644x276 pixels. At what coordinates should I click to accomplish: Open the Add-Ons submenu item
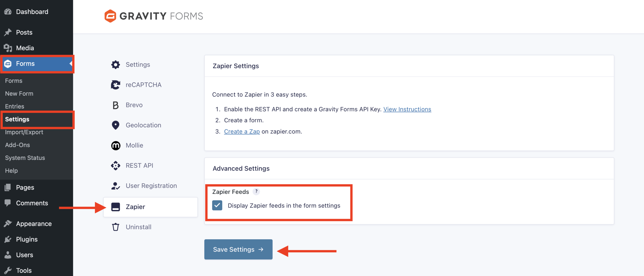coord(18,145)
